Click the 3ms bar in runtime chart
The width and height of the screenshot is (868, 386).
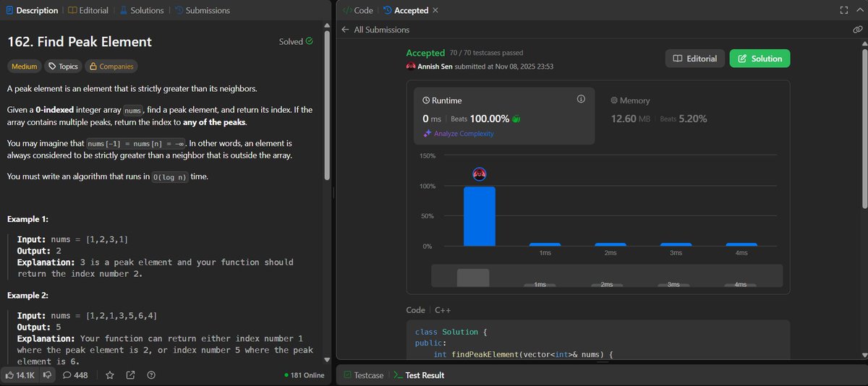pos(676,245)
